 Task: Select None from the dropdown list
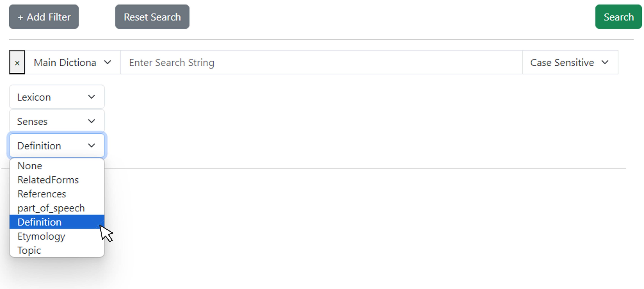pos(29,166)
